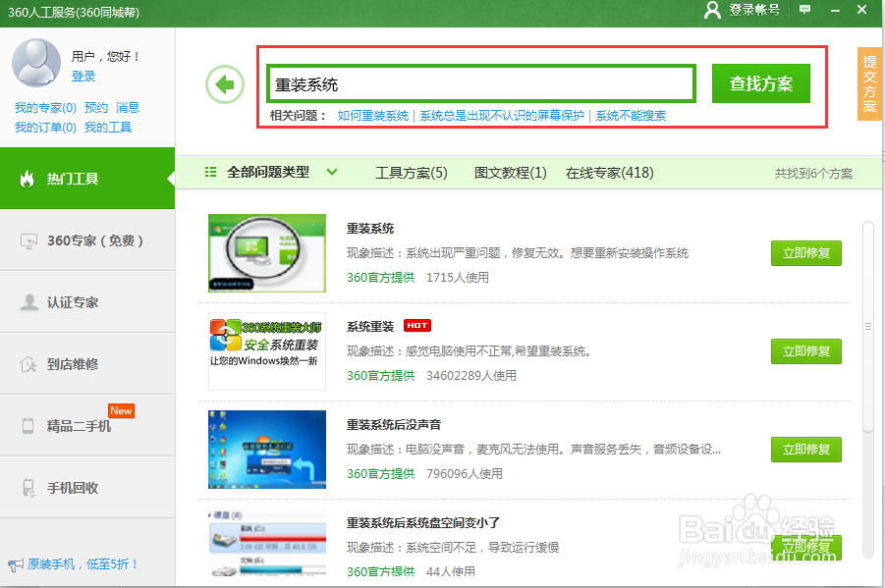Click 立即修复 for 重装系统后系统盘空间变小了

(x=806, y=548)
